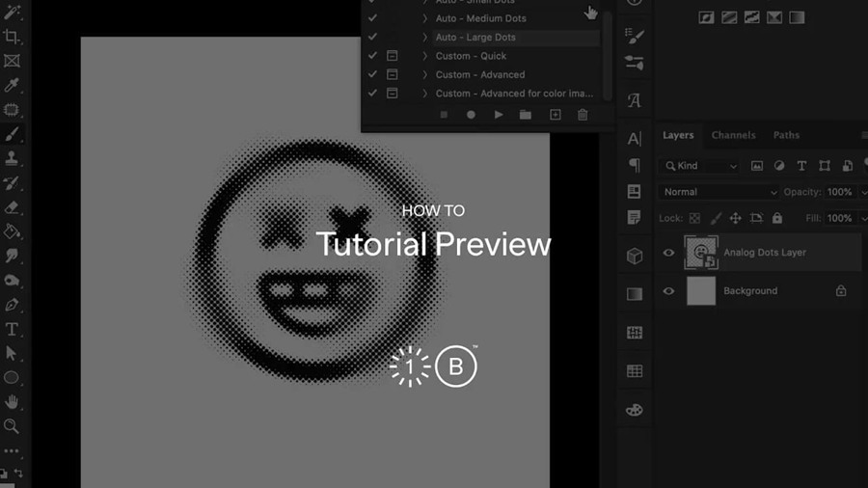
Task: Open the Kind filter dropdown
Action: (x=701, y=166)
